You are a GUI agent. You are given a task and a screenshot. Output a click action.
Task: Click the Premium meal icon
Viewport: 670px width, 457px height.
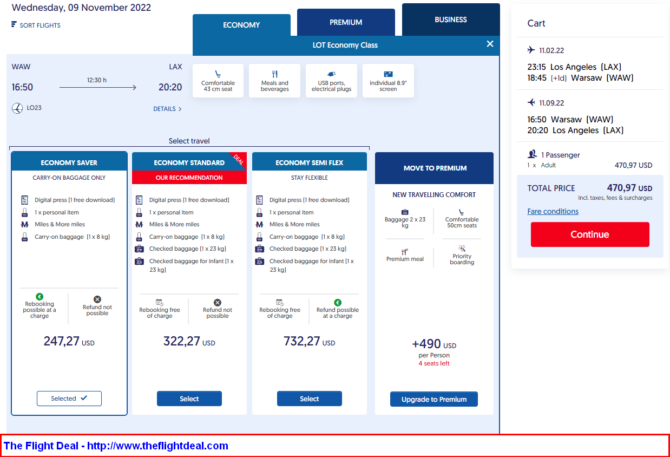coord(404,252)
